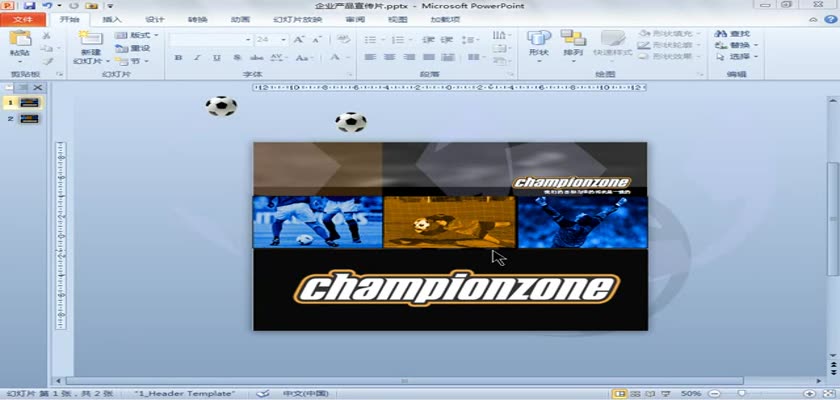Switch to the 转换 (Transitions) tab

[x=198, y=20]
